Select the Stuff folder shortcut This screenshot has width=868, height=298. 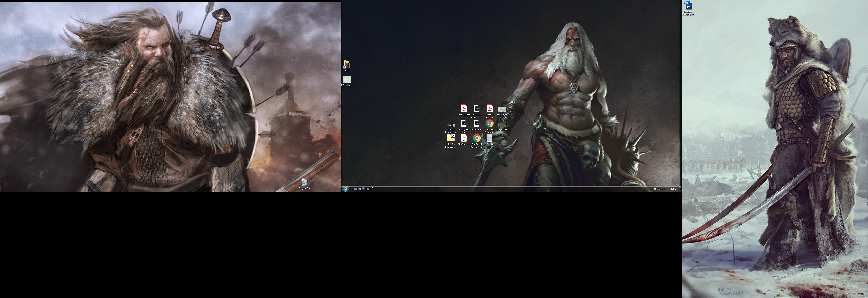pos(346,64)
